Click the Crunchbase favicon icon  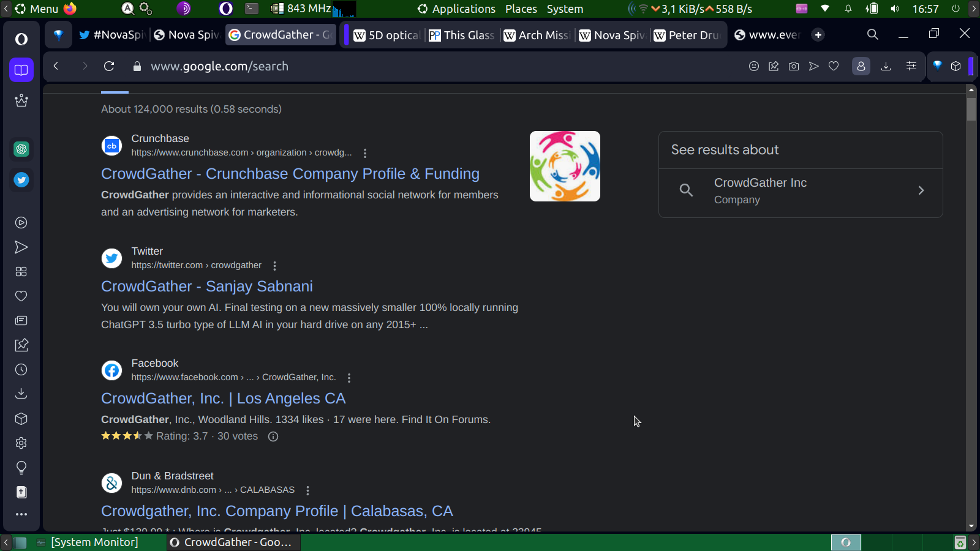[x=111, y=146]
